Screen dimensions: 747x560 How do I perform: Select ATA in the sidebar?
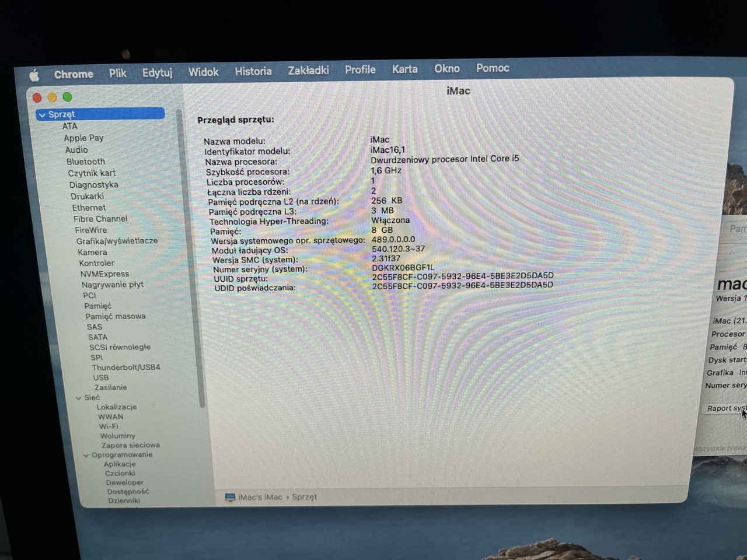(70, 126)
